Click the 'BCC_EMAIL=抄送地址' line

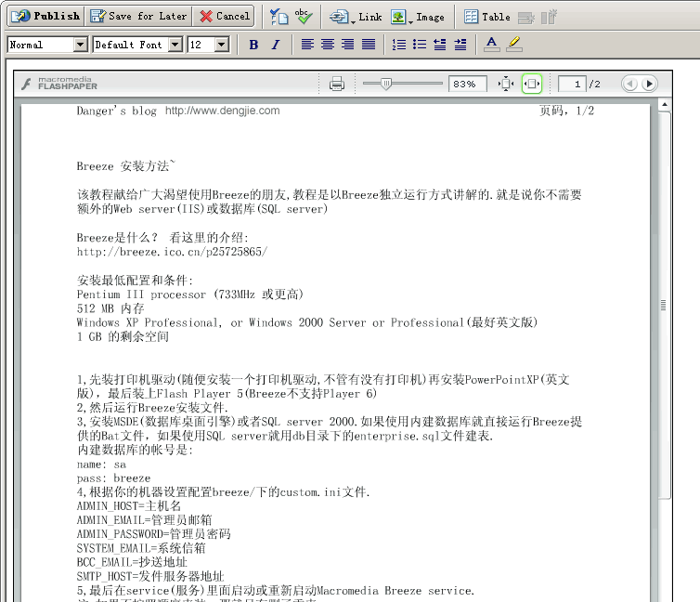pos(132,562)
